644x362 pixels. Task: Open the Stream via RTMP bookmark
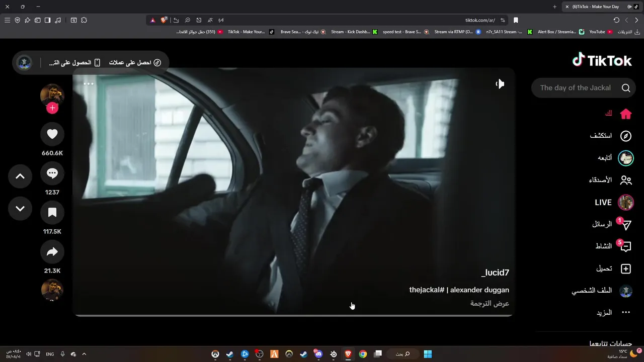[x=457, y=32]
